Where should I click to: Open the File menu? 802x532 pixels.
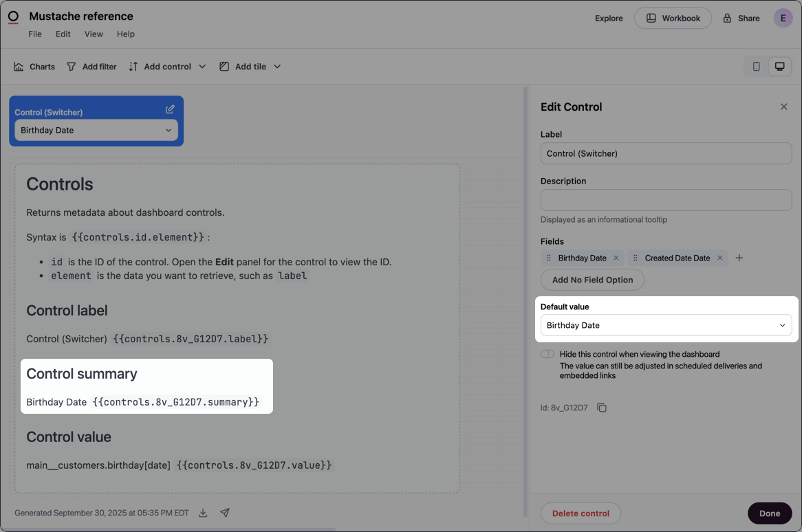(34, 34)
